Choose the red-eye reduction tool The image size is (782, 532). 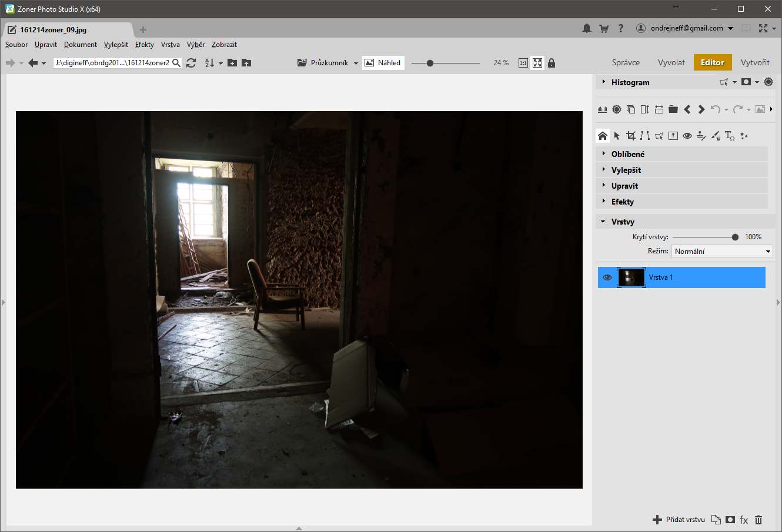point(687,136)
